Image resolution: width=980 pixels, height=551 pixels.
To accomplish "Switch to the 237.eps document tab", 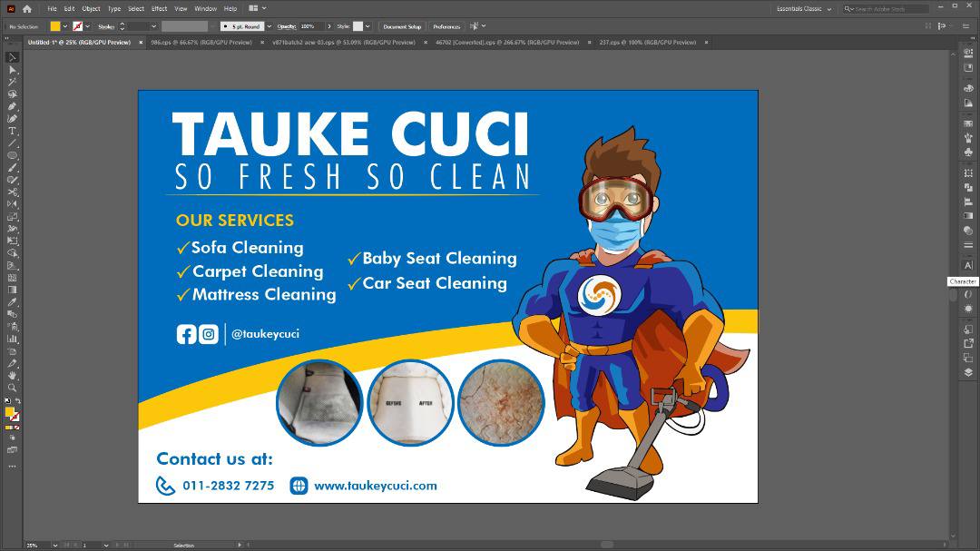I will pyautogui.click(x=647, y=43).
